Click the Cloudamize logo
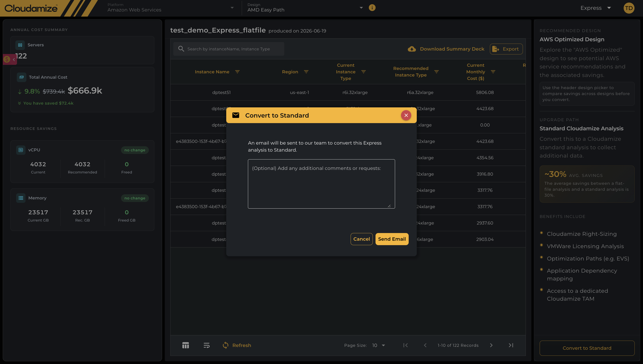The width and height of the screenshot is (643, 364). 31,8
